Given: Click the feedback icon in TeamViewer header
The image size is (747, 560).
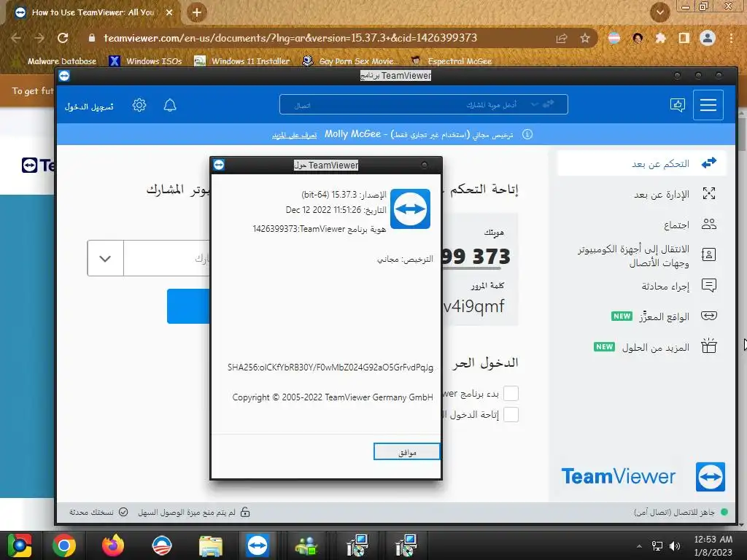Looking at the screenshot, I should [x=678, y=105].
